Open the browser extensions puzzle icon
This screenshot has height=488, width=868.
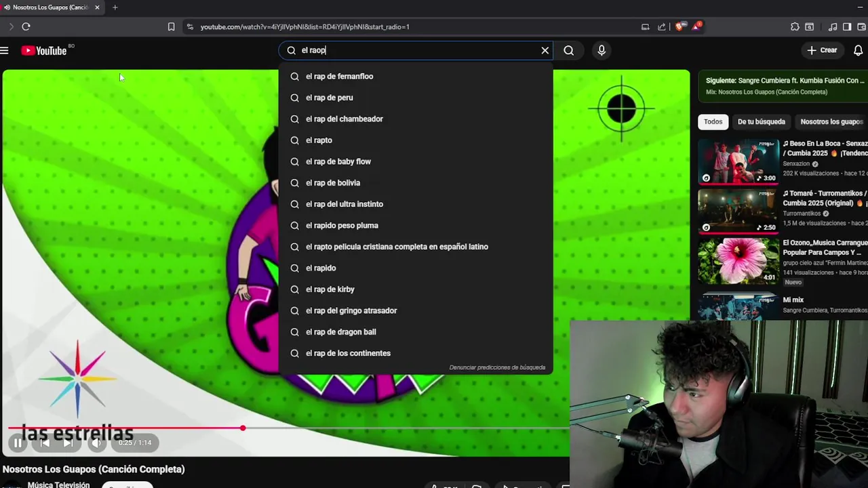click(795, 26)
